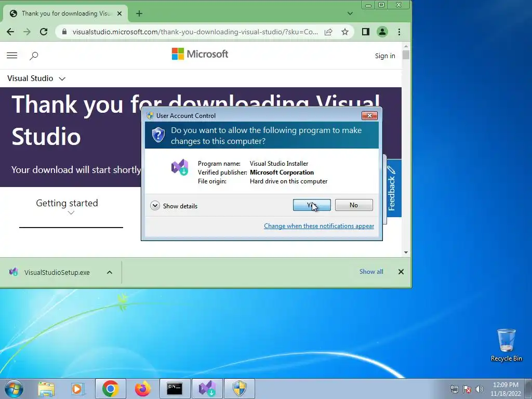Expand Show details in the UAC dialog
The height and width of the screenshot is (399, 532).
pyautogui.click(x=174, y=206)
